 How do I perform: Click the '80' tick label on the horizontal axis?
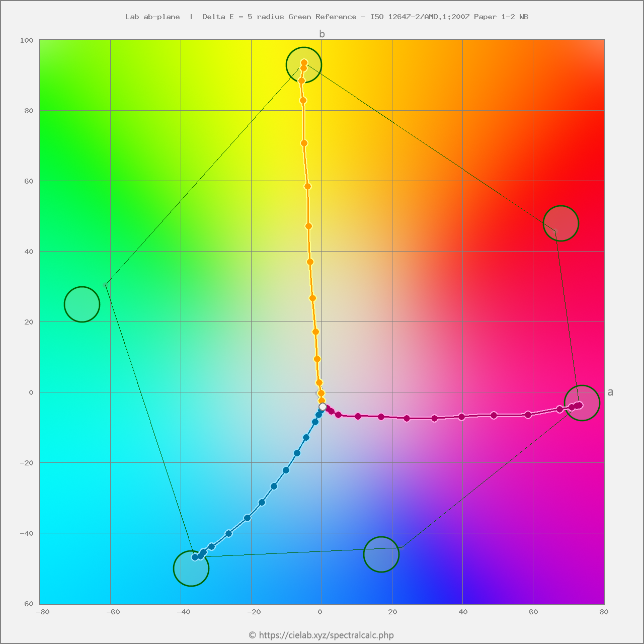[604, 612]
